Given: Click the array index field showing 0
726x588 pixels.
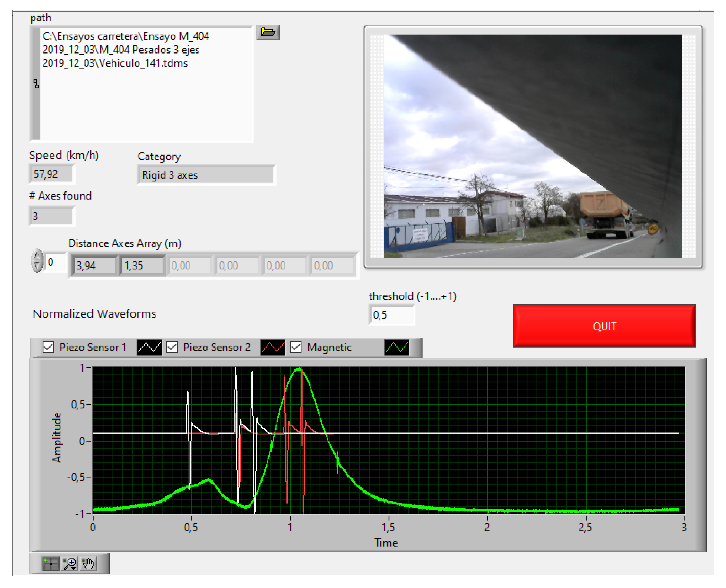Looking at the screenshot, I should pyautogui.click(x=55, y=262).
